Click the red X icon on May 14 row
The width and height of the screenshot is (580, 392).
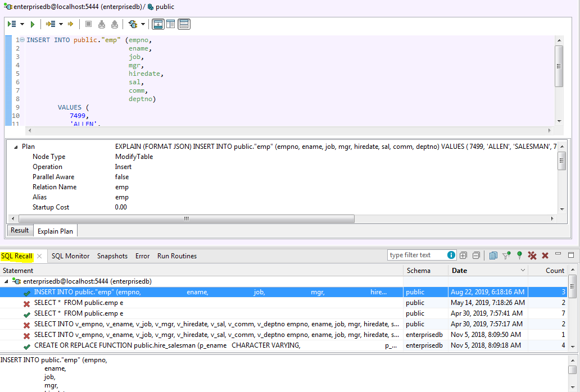click(x=26, y=304)
